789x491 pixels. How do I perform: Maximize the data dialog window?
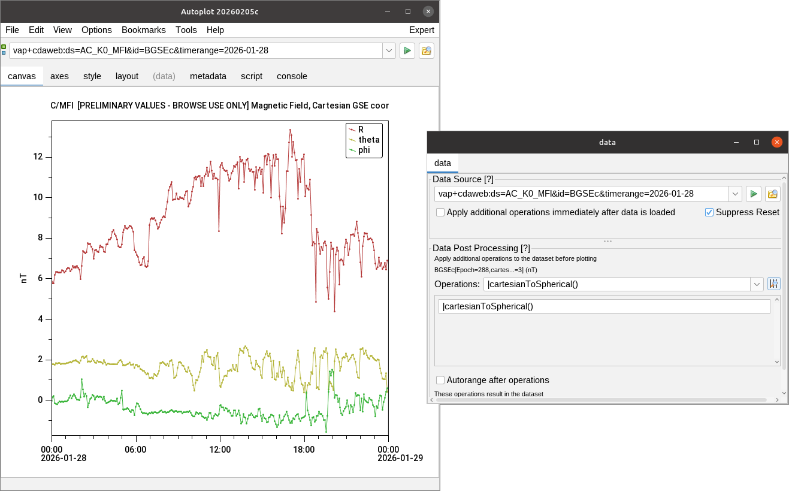pos(756,142)
